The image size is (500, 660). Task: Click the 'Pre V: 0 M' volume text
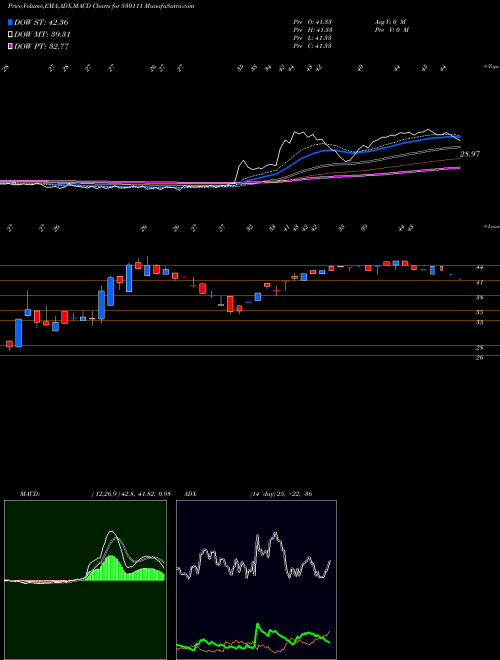[x=391, y=30]
